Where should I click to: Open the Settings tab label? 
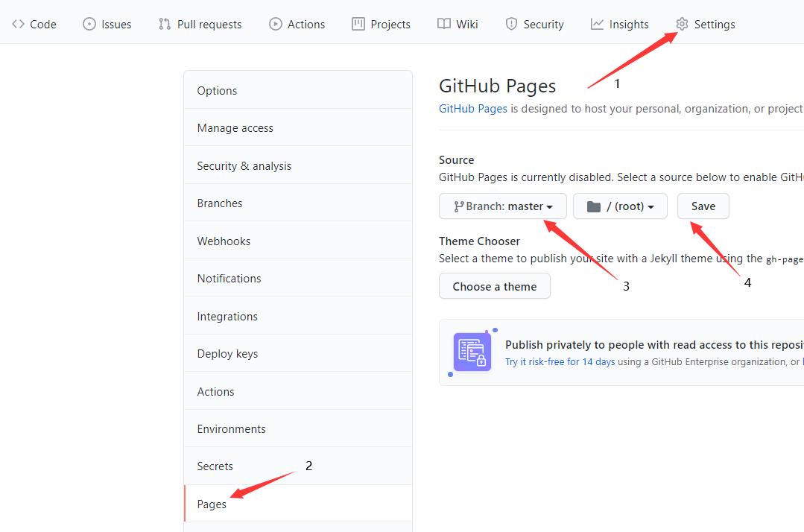715,24
